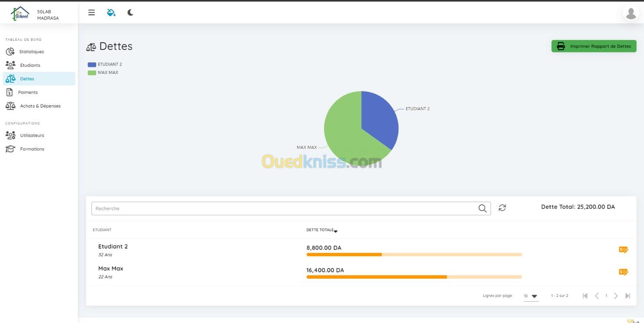
Task: Click the MAX MAX pie chart label
Action: point(307,147)
